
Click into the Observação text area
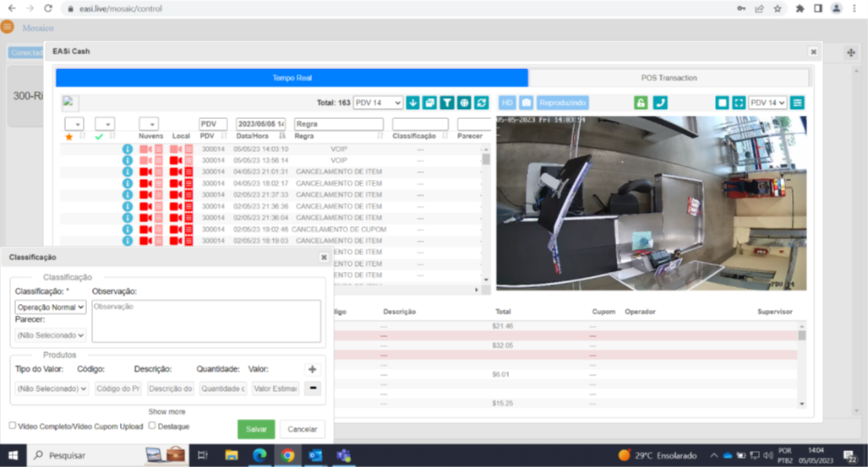tap(205, 321)
